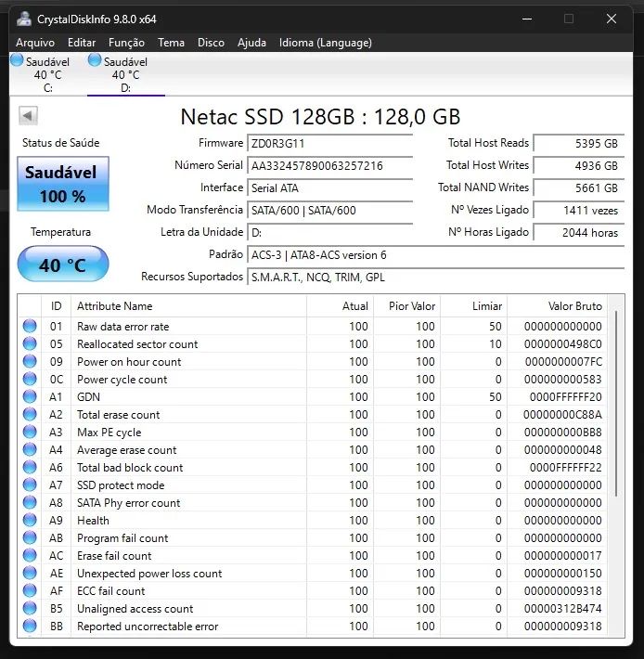Click the Pior Valor column header
This screenshot has height=659, width=644.
(x=406, y=306)
